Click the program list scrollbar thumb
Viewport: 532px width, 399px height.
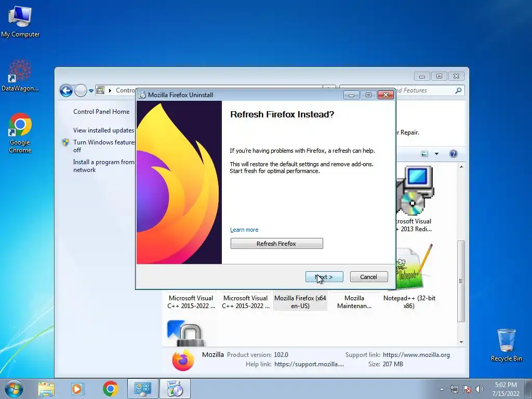click(461, 281)
